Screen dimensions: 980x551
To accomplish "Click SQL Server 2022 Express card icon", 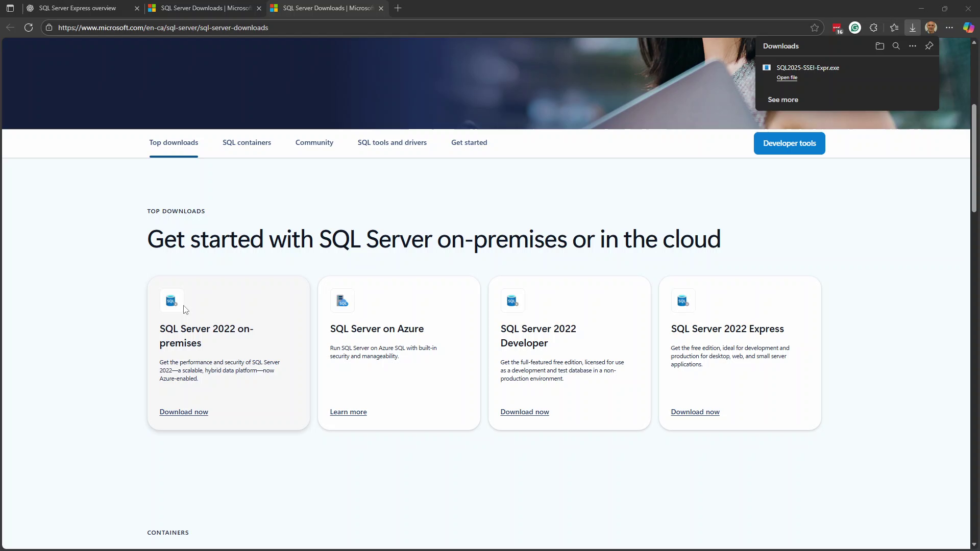I will (683, 300).
